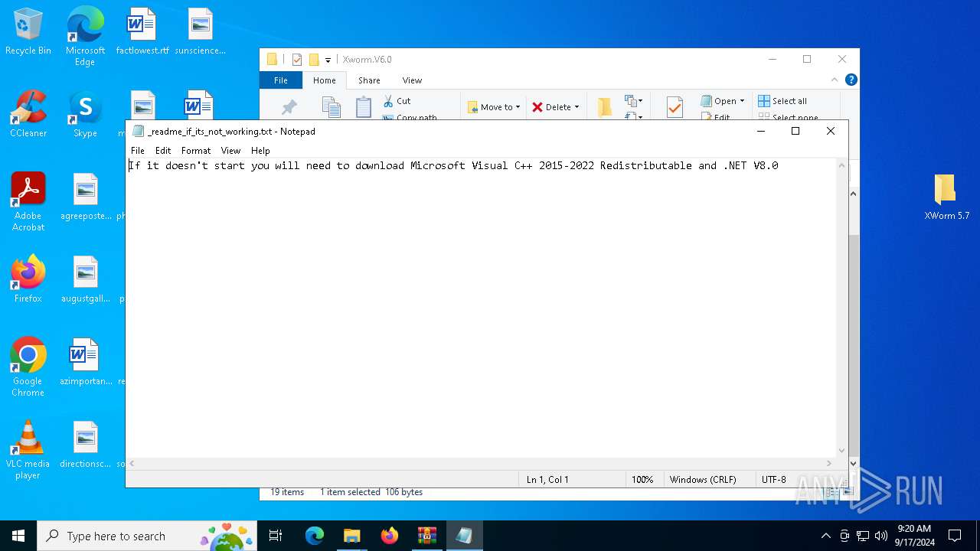Open the Firefox desktop shortcut

coord(28,279)
